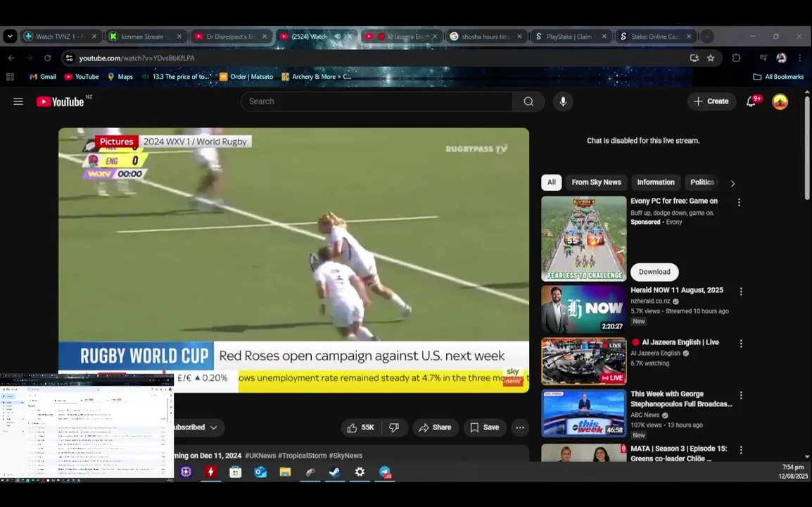Open Chrome profile avatar
Viewport: 812px width, 507px height.
[x=782, y=58]
